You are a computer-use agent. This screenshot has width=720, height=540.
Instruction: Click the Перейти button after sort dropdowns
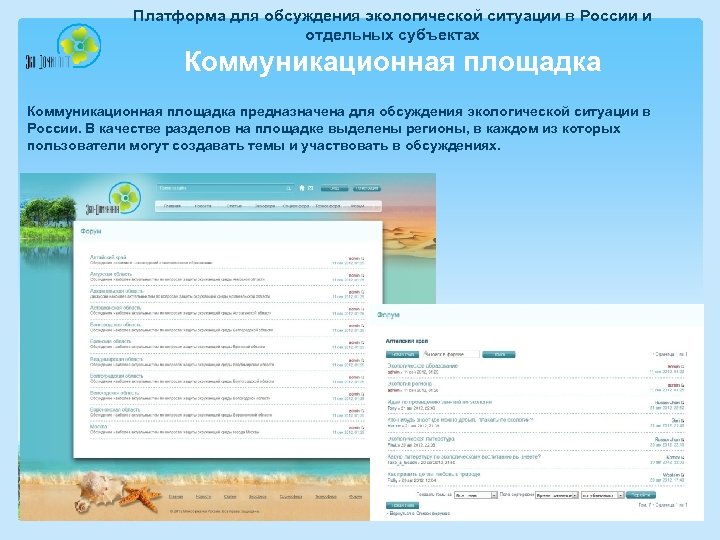(641, 495)
